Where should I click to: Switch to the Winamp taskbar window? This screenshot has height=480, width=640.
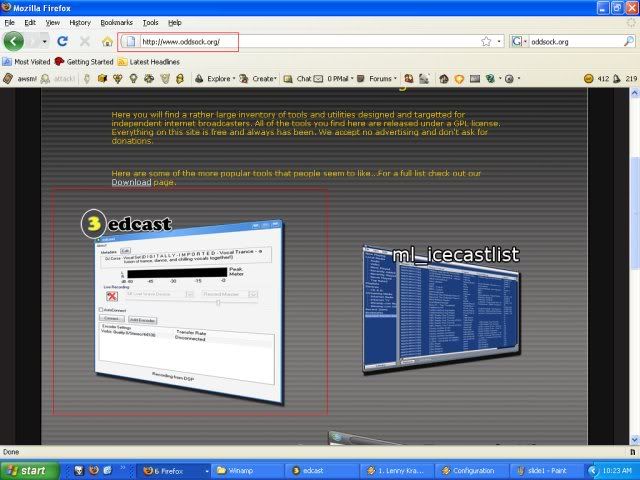tap(247, 471)
